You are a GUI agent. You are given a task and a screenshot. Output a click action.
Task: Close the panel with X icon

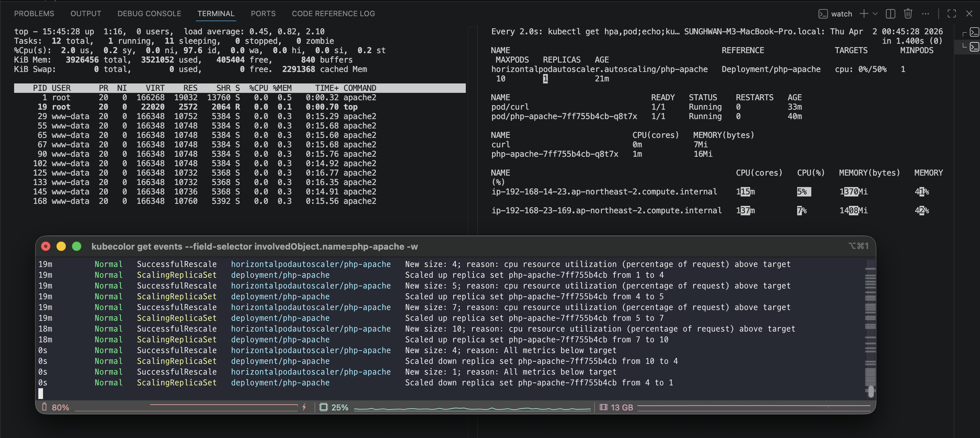pyautogui.click(x=969, y=14)
